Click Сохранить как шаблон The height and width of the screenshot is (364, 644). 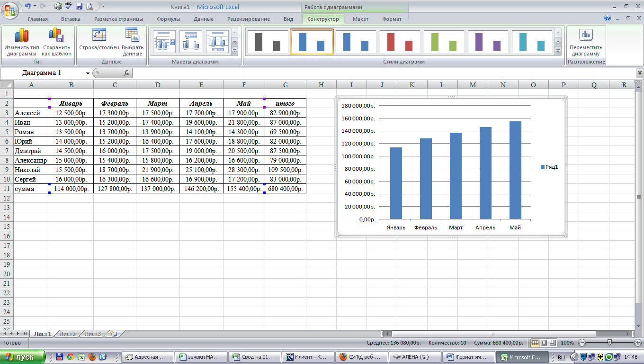pos(56,42)
